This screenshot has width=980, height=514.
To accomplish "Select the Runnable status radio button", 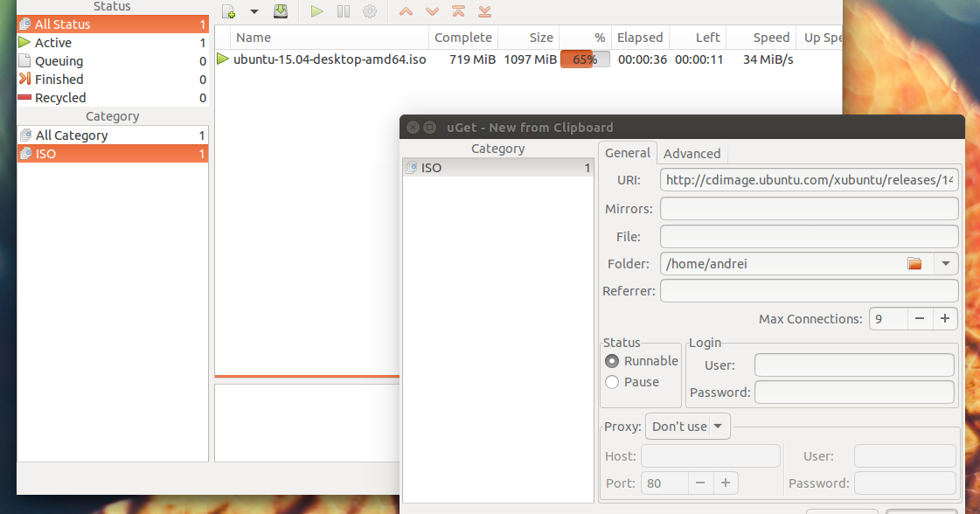I will (611, 360).
